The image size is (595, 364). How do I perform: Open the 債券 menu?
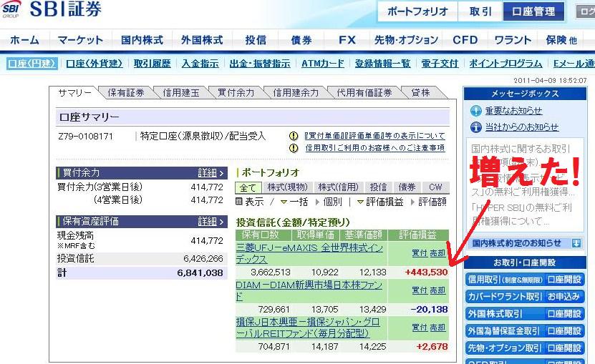[301, 40]
